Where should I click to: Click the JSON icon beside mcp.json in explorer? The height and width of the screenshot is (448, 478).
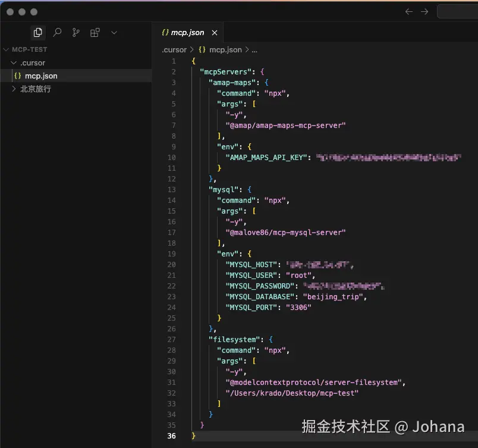[18, 76]
